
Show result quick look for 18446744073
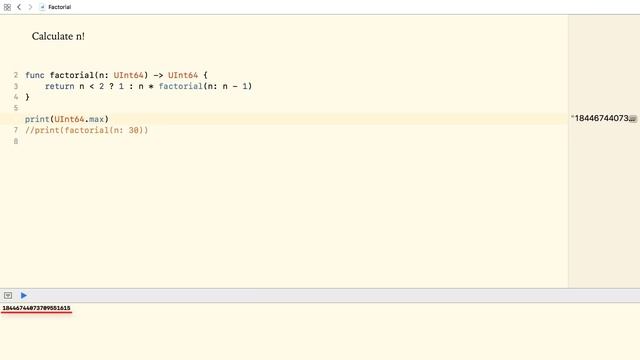click(633, 119)
